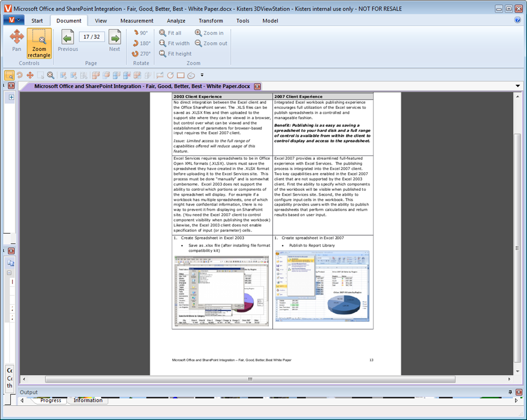Click Fit width in the Zoom group
The height and width of the screenshot is (420, 527).
click(x=174, y=43)
